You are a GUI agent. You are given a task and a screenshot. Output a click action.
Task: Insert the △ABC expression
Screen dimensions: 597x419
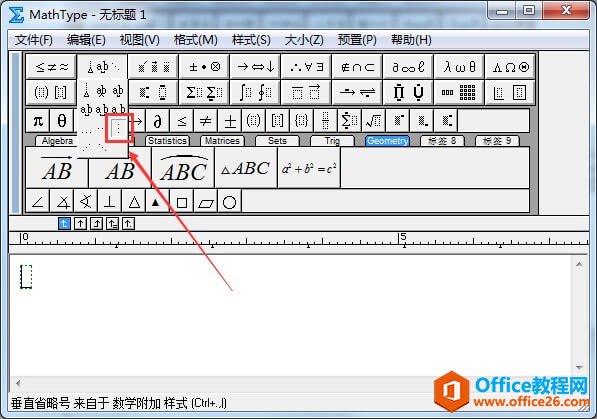246,168
